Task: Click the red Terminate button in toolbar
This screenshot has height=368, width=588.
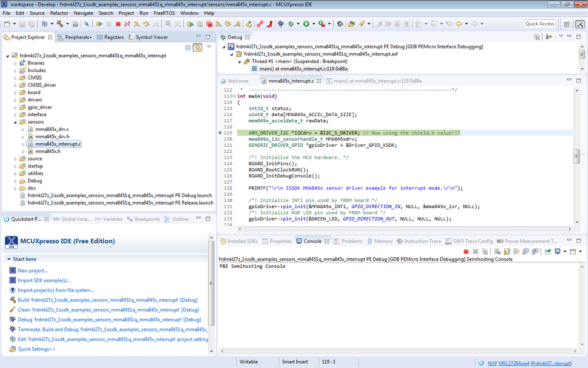Action: click(118, 24)
